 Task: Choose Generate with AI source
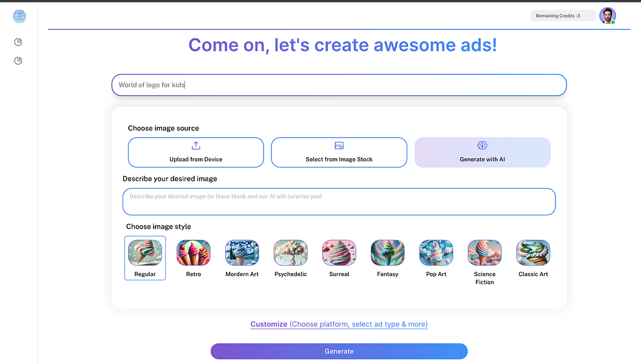[x=482, y=152]
